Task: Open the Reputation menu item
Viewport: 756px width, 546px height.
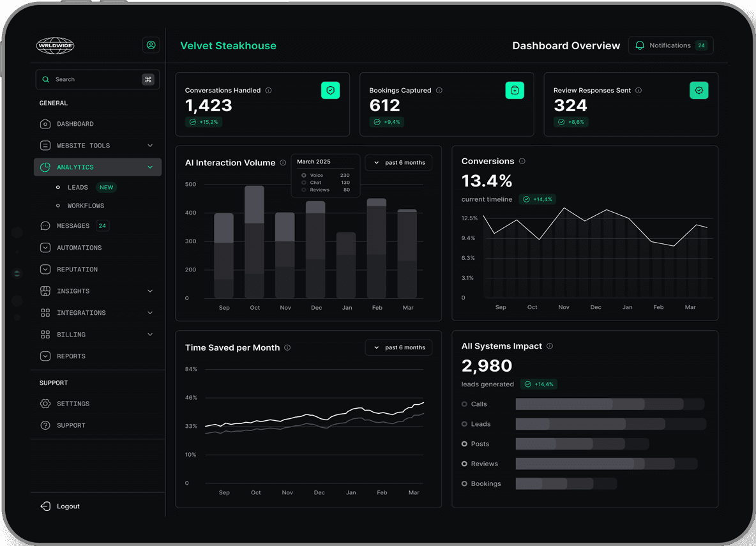Action: (98, 269)
